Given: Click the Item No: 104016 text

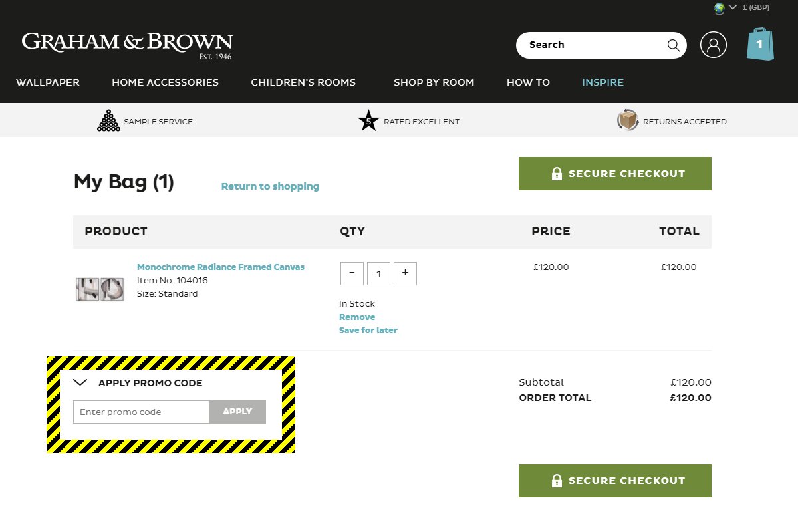Looking at the screenshot, I should tap(172, 280).
